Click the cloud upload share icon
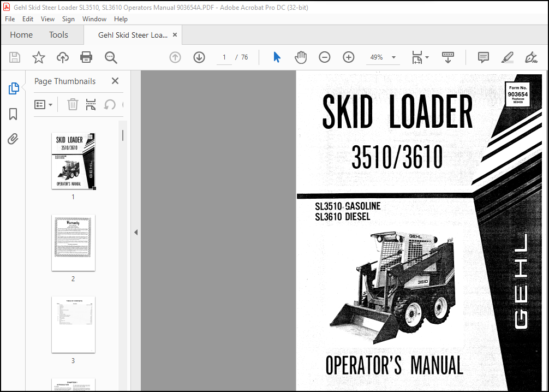 coord(63,57)
